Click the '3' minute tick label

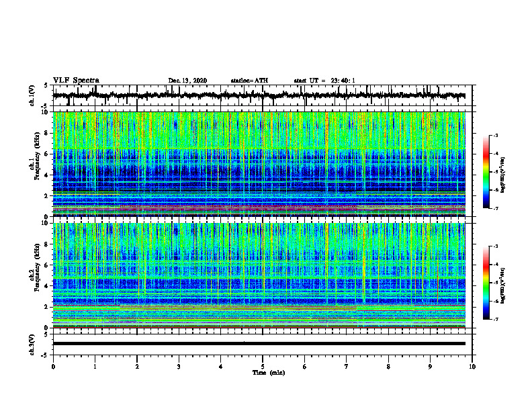click(179, 367)
